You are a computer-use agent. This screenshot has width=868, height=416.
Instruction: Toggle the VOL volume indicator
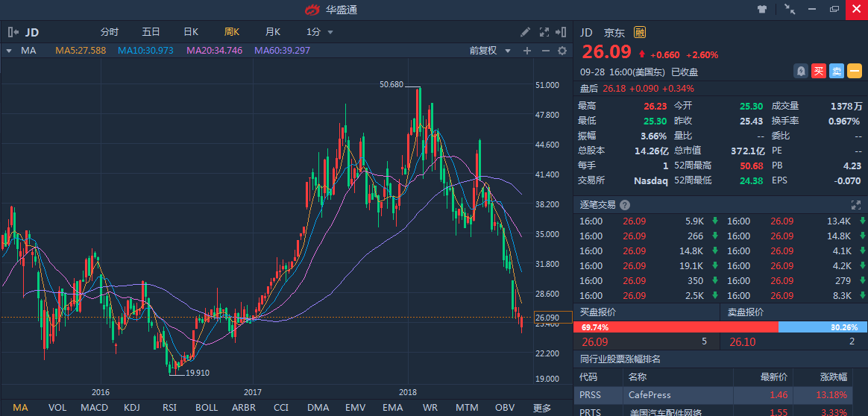(x=57, y=408)
